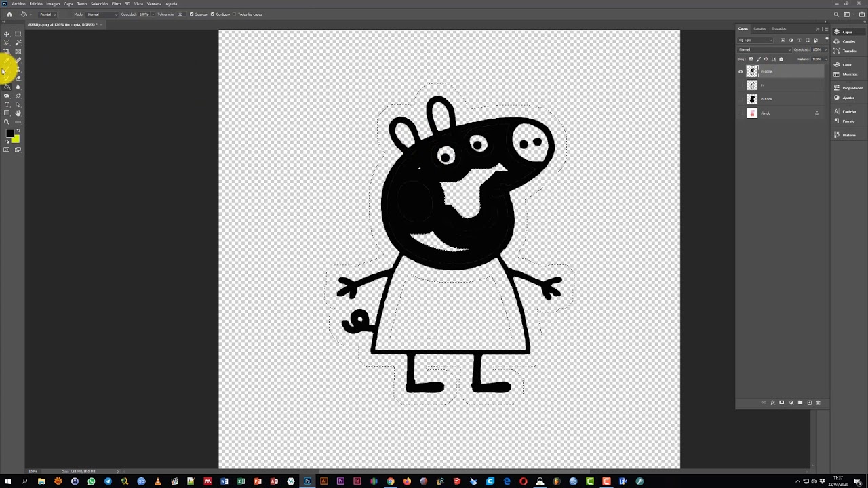Open the layer Opacidad slider arrow
Screen dimensions: 868x488
point(825,49)
